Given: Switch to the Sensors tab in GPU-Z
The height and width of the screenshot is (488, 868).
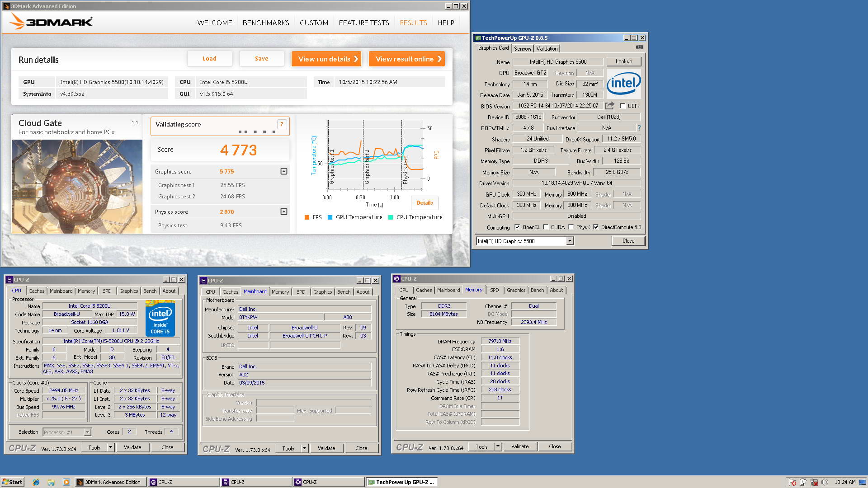Looking at the screenshot, I should tap(522, 49).
